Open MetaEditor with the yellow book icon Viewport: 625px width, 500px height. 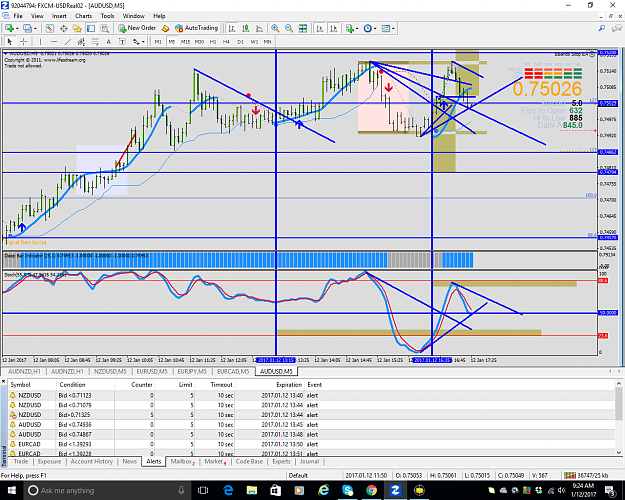point(165,28)
